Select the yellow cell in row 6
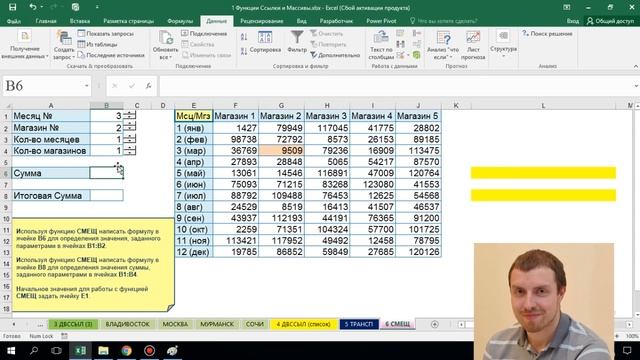This screenshot has height=360, width=640. tap(543, 173)
